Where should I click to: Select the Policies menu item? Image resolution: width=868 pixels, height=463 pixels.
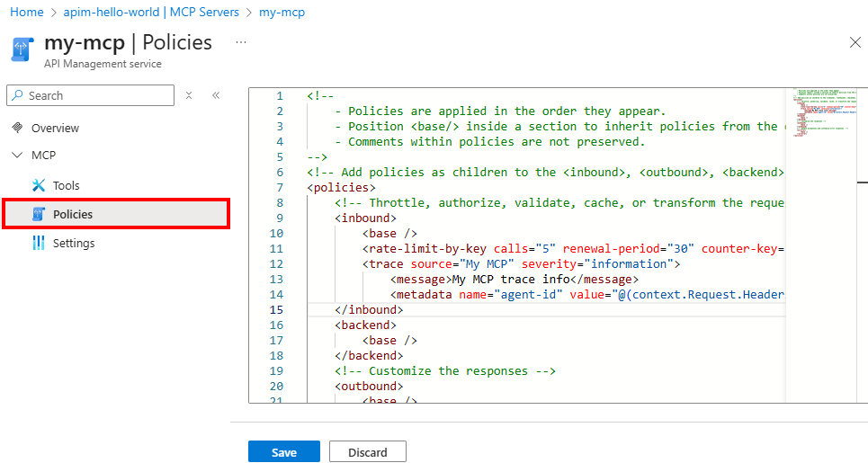tap(116, 214)
